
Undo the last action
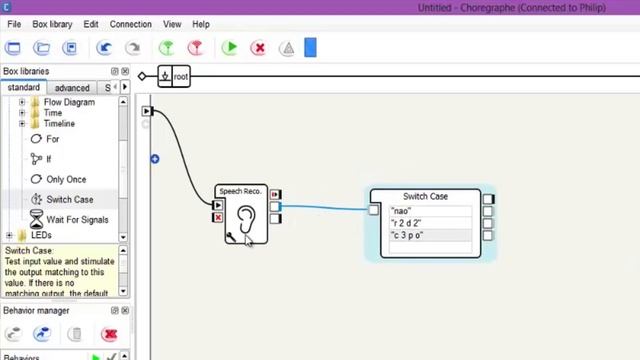pyautogui.click(x=104, y=48)
